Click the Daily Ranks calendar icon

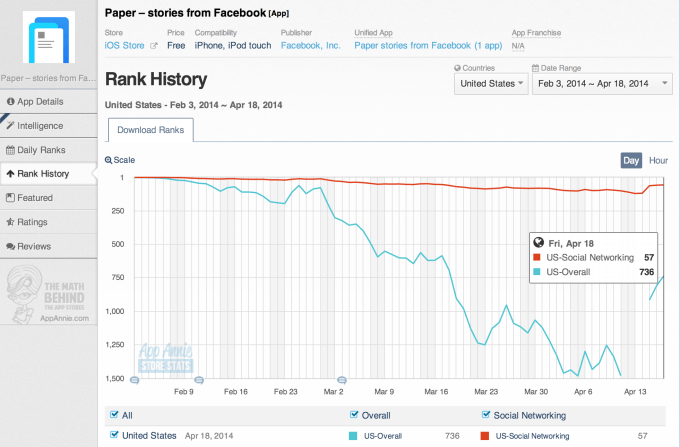point(10,150)
